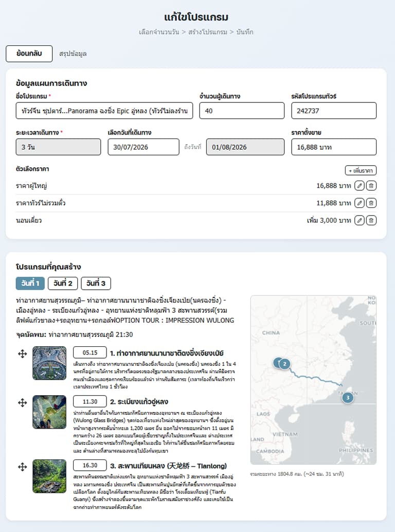Select the วันที่ 1 tab
This screenshot has width=395, height=532.
30,283
